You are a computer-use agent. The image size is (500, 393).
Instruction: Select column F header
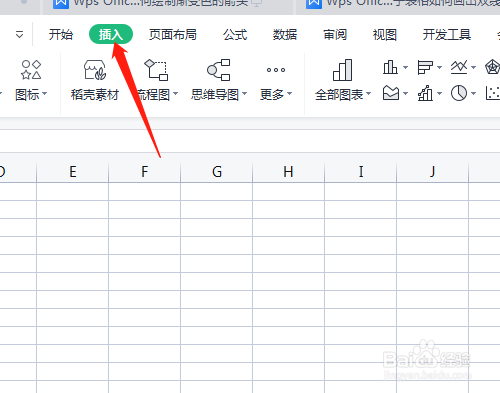(x=145, y=172)
